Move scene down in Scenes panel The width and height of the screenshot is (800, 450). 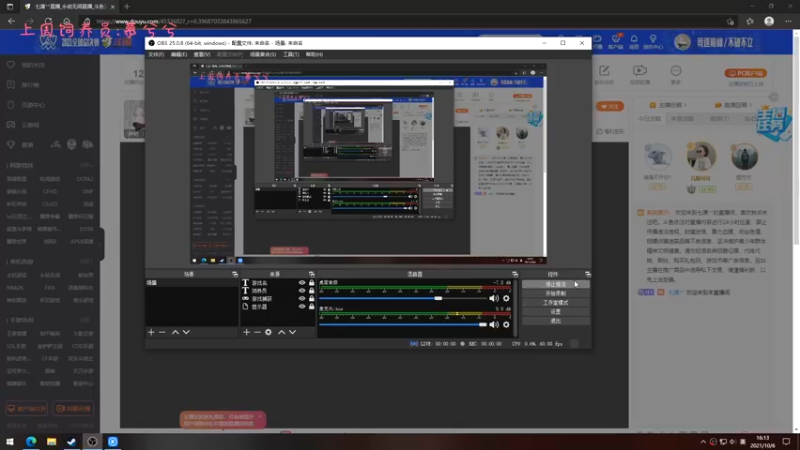click(186, 332)
